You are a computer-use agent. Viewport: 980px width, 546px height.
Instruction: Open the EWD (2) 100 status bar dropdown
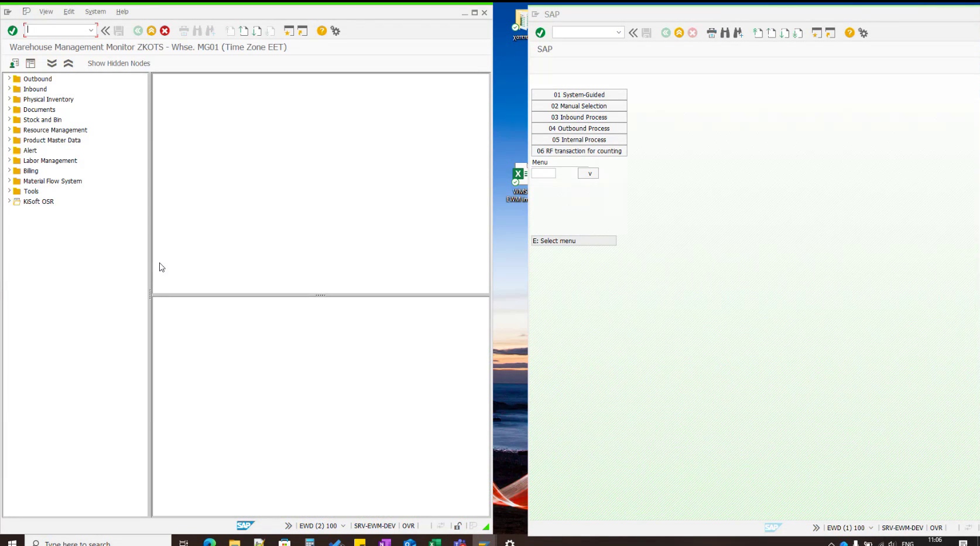(x=344, y=525)
